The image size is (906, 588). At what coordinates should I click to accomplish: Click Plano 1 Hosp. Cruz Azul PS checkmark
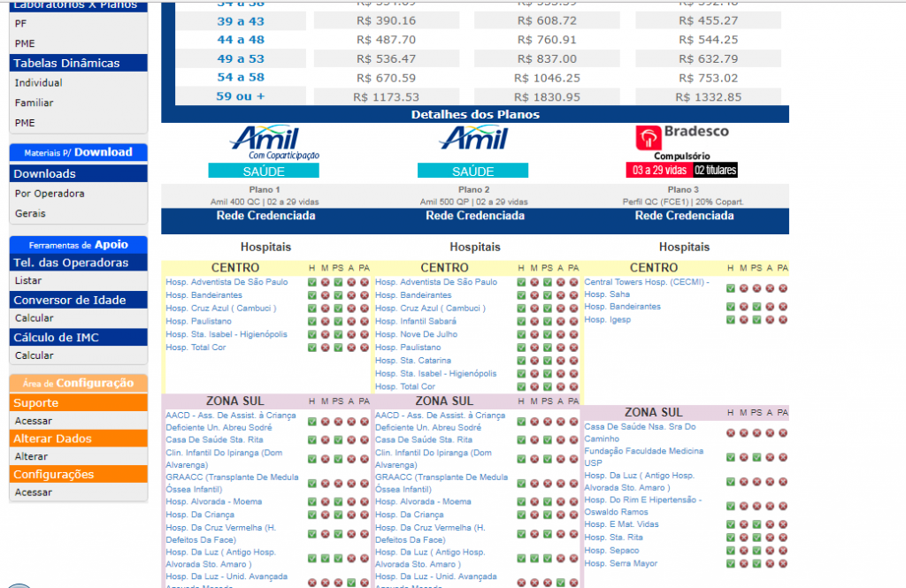[x=338, y=309]
